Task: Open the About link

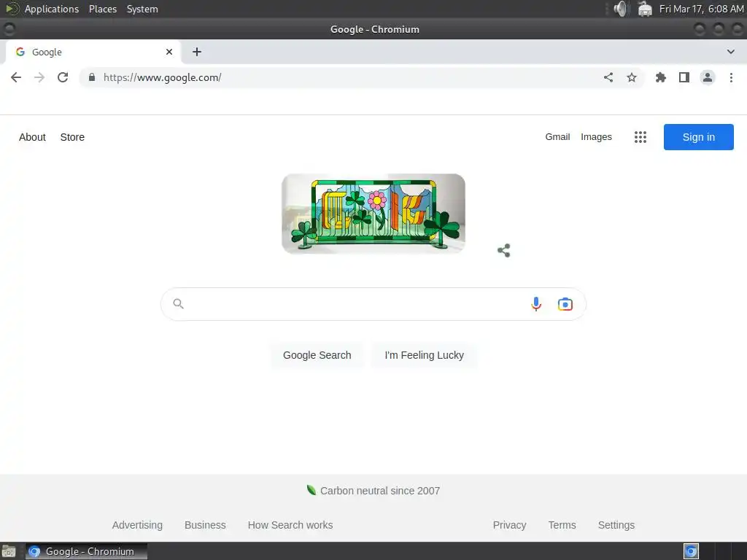Action: click(x=32, y=137)
